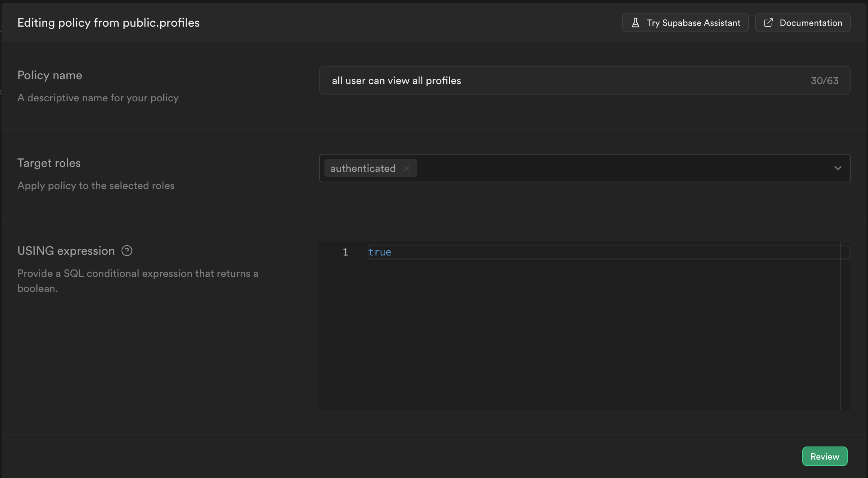Place cursor on the 'true' expression

click(x=380, y=252)
